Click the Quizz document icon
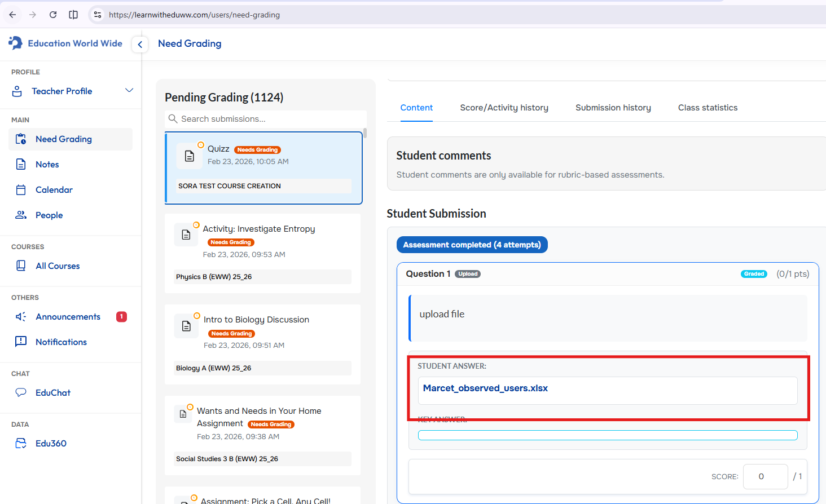Screen dimensions: 826x504 190,156
